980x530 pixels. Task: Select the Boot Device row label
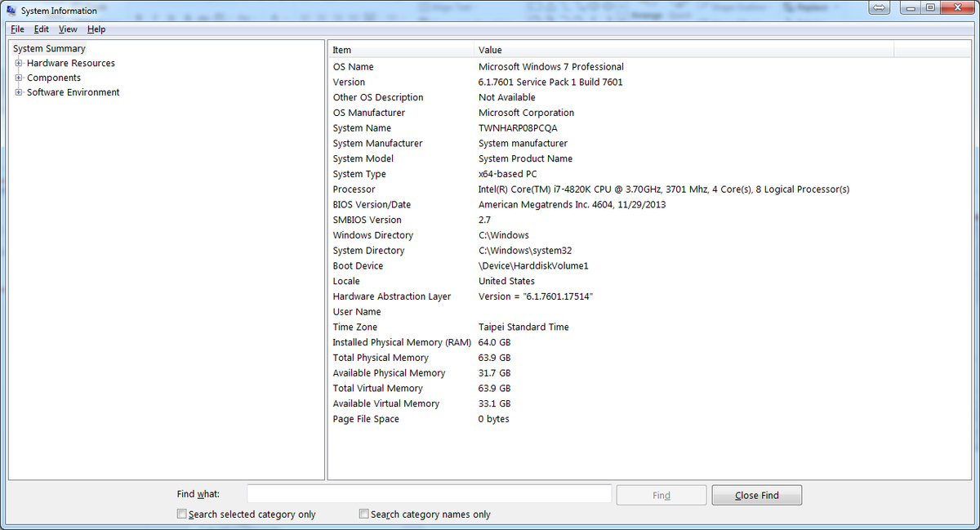point(358,266)
